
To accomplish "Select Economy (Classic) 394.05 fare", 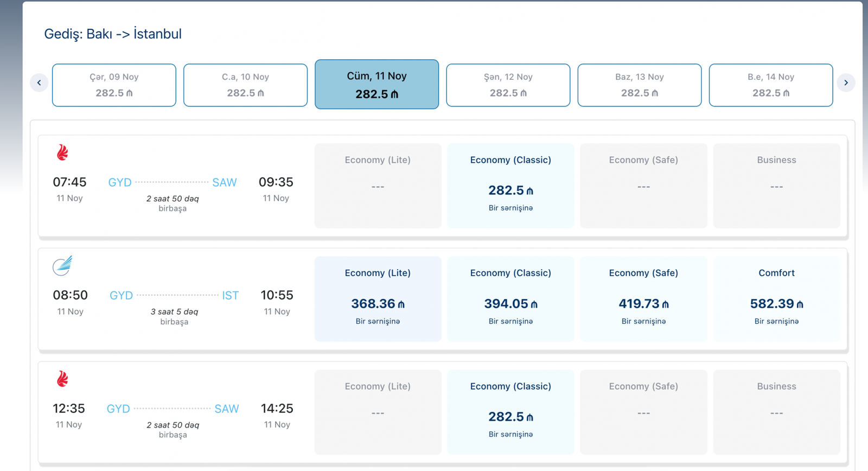I will (510, 299).
